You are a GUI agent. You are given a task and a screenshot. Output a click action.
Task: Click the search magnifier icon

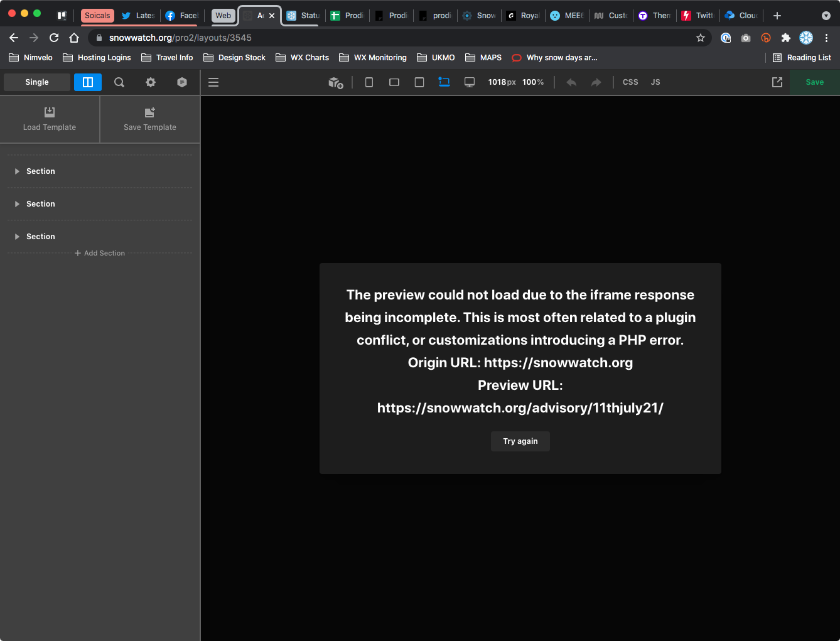(x=119, y=82)
